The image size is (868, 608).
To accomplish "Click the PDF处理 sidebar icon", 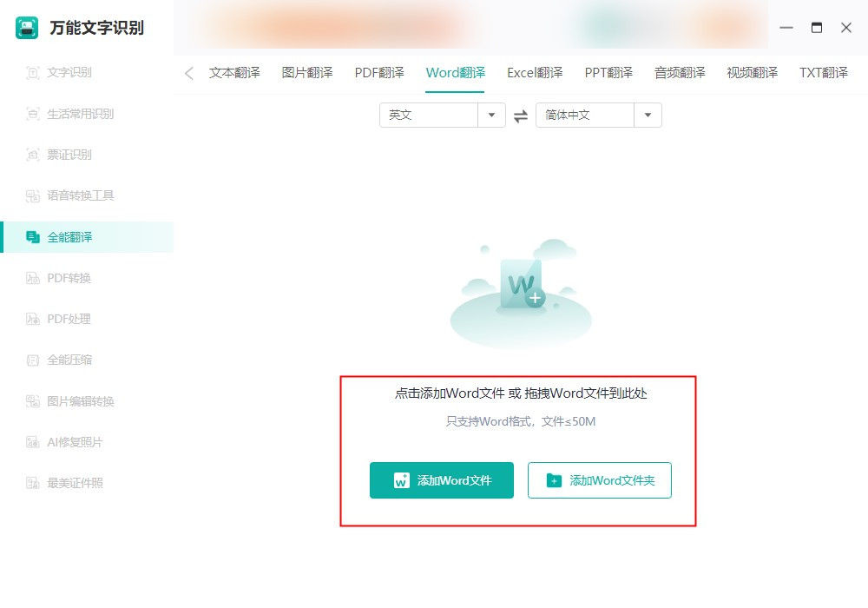I will pyautogui.click(x=33, y=319).
